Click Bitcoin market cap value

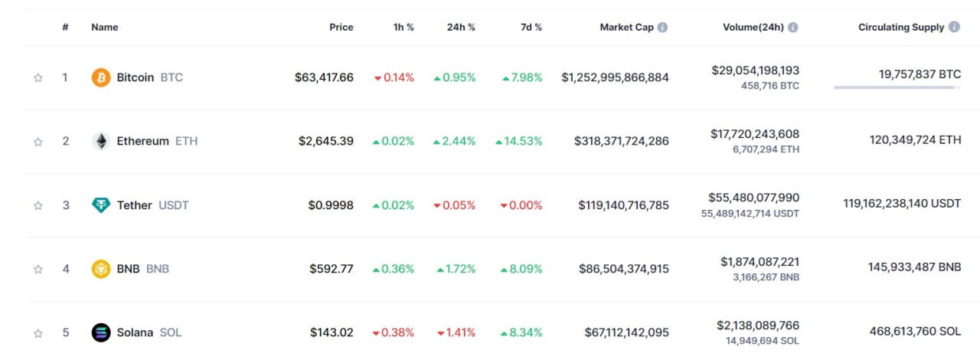point(615,77)
